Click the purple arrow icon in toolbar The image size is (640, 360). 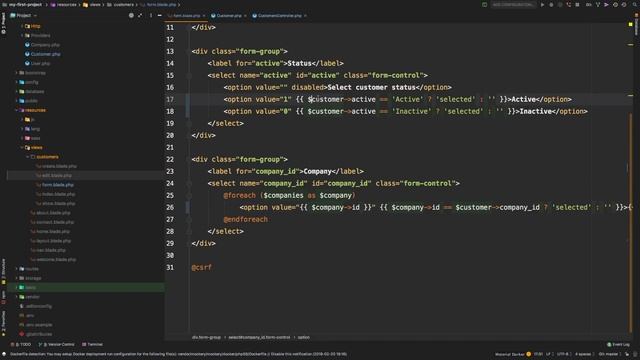[607, 5]
